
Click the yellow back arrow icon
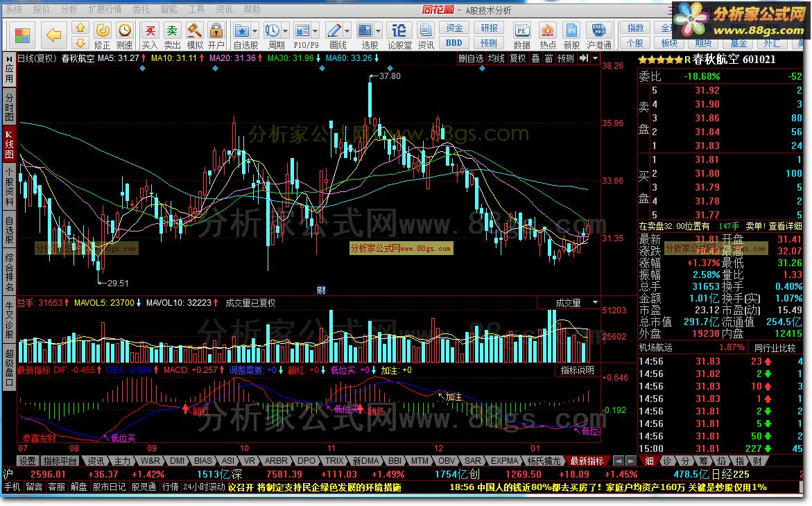pyautogui.click(x=53, y=36)
